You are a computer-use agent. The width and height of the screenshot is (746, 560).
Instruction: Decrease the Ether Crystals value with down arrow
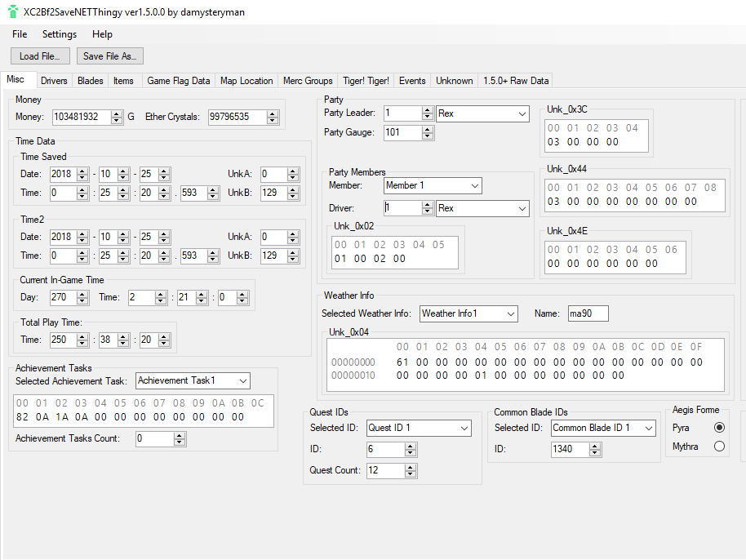coord(272,121)
